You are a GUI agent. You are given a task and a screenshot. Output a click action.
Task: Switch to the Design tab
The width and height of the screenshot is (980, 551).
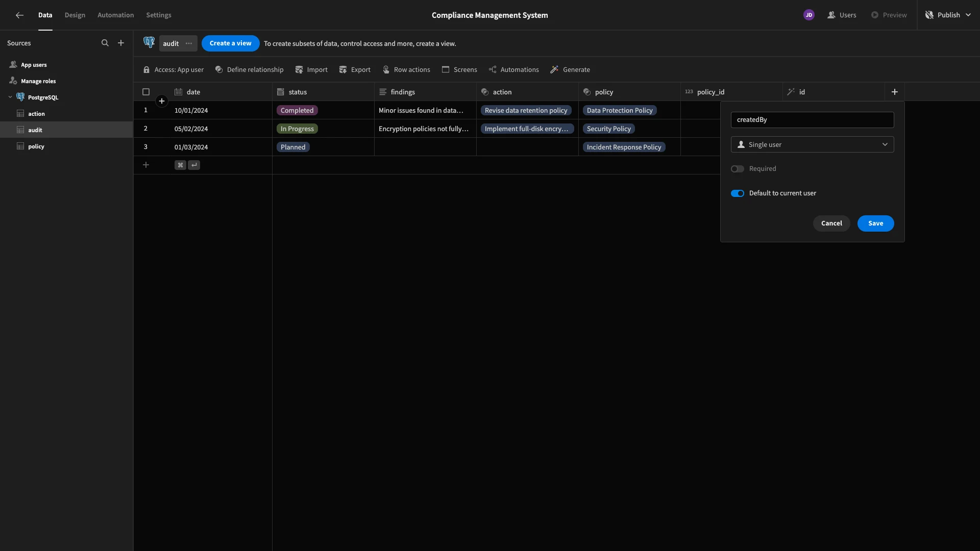pos(75,15)
